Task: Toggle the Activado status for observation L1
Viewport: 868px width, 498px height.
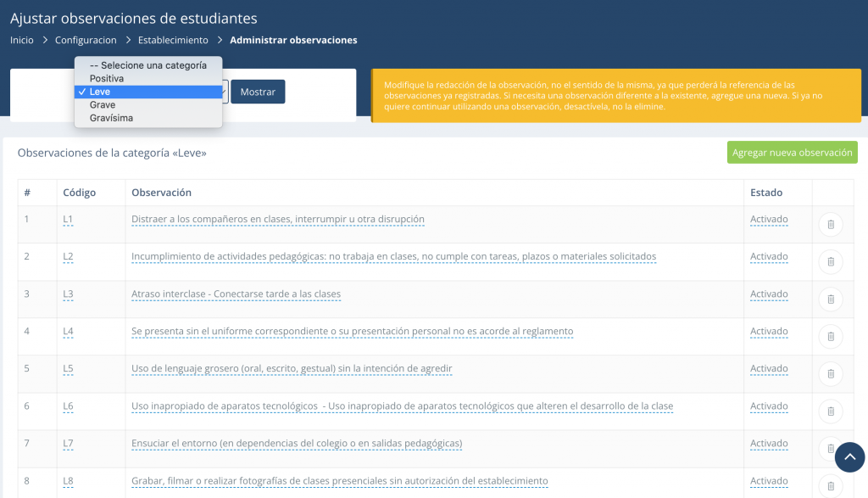Action: click(769, 220)
